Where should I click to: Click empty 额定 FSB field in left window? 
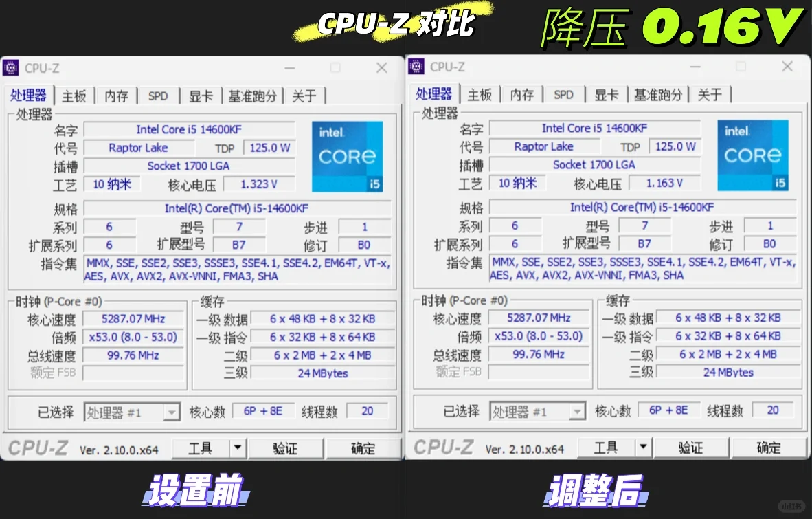[x=133, y=373]
